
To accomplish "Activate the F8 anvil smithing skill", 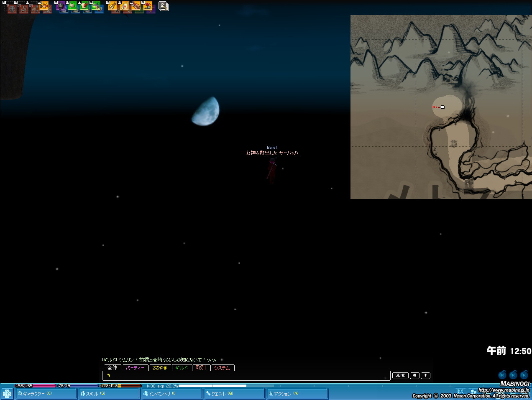I will click(96, 6).
